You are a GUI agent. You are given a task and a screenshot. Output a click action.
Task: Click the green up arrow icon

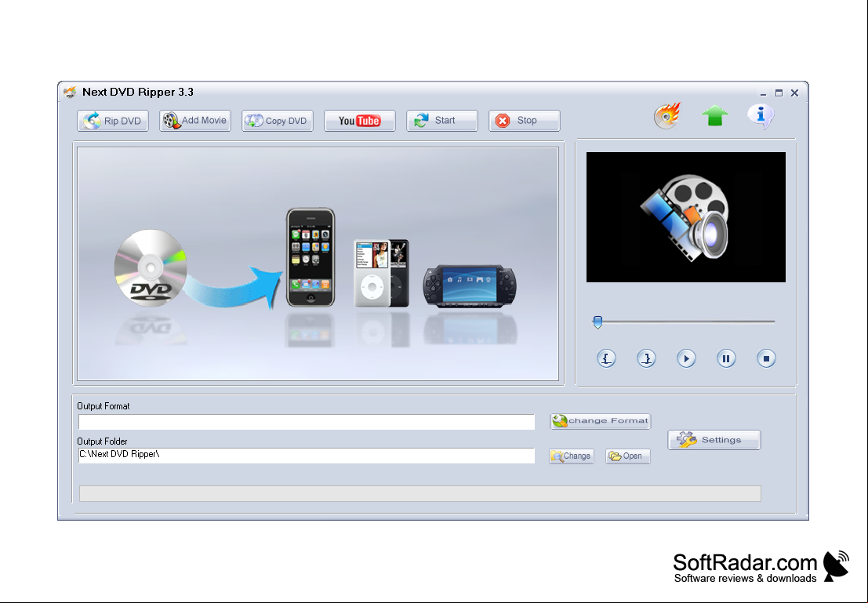[x=714, y=115]
